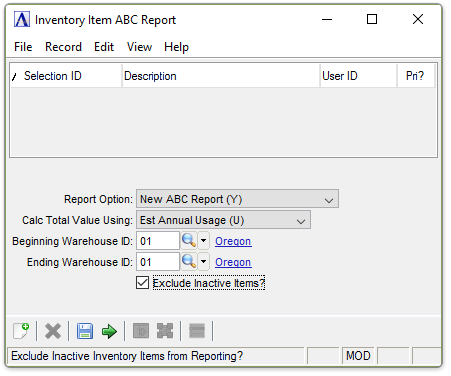Click the Pri? column header
451x376 pixels.
click(x=416, y=76)
